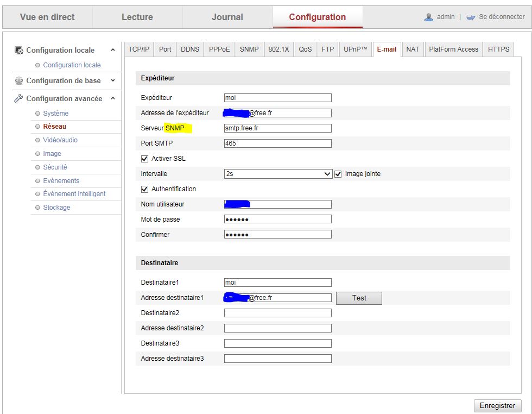This screenshot has height=414, width=532.
Task: Click the admin user icon
Action: pyautogui.click(x=429, y=17)
